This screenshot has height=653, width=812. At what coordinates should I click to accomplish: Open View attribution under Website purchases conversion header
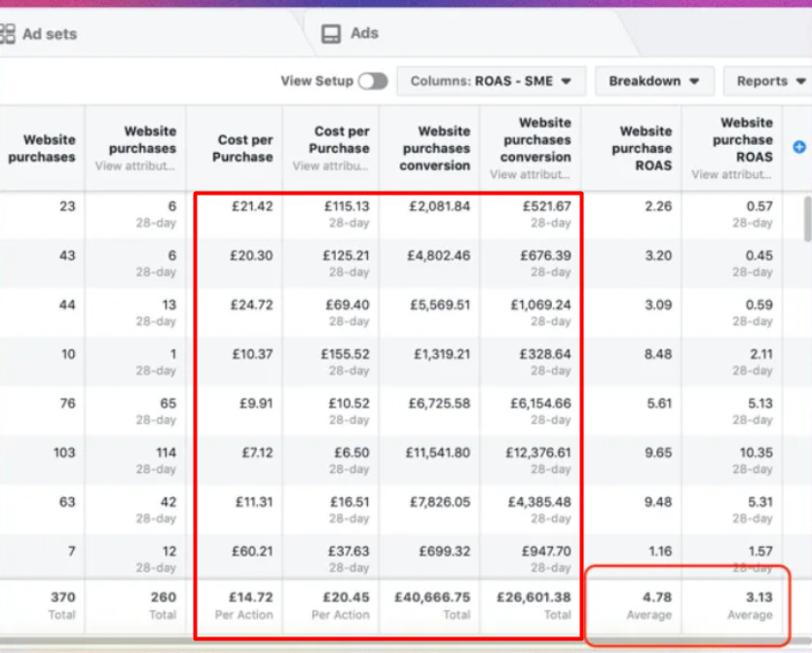(530, 174)
